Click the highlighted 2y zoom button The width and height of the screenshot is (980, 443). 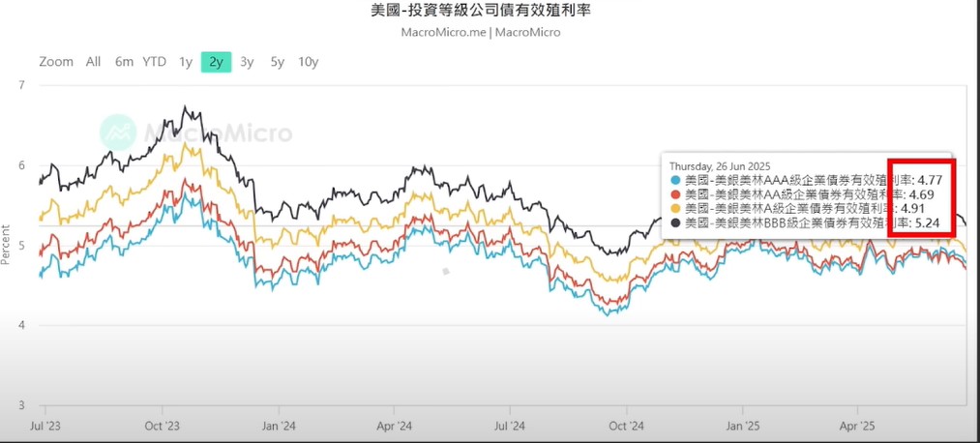[217, 62]
